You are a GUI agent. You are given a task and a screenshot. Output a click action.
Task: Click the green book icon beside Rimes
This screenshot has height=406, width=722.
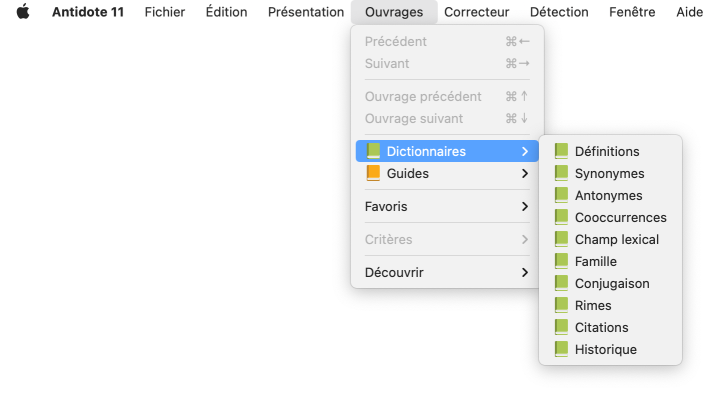[x=561, y=306]
